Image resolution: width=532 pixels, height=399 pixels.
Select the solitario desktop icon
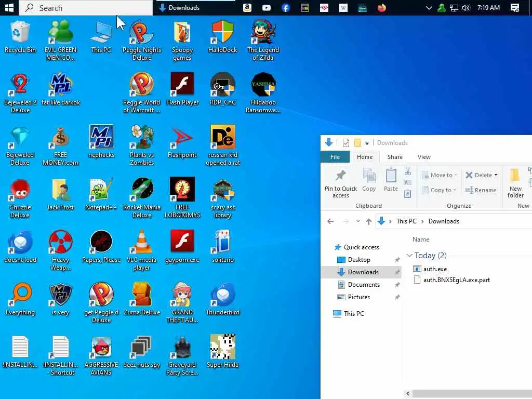coord(222,247)
